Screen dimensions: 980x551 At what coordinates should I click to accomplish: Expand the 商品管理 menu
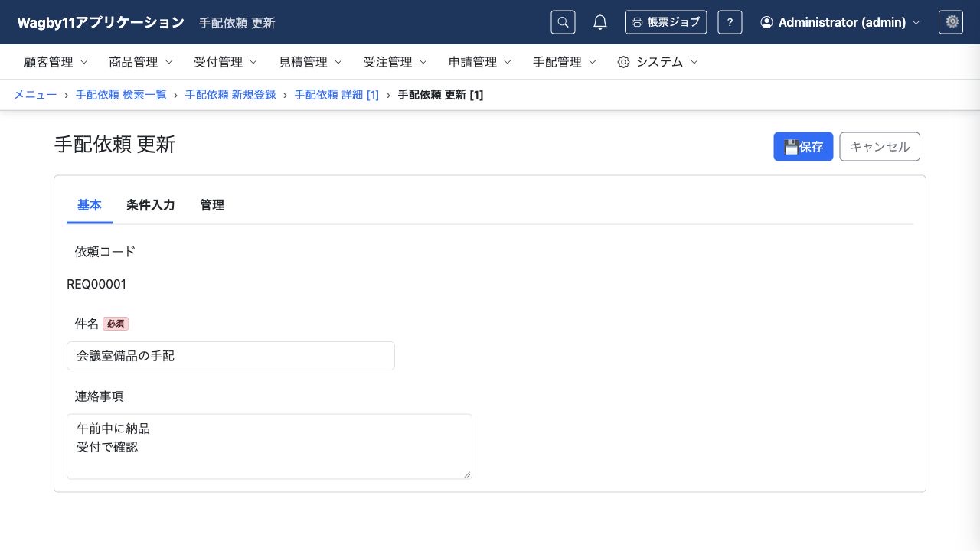pyautogui.click(x=141, y=62)
